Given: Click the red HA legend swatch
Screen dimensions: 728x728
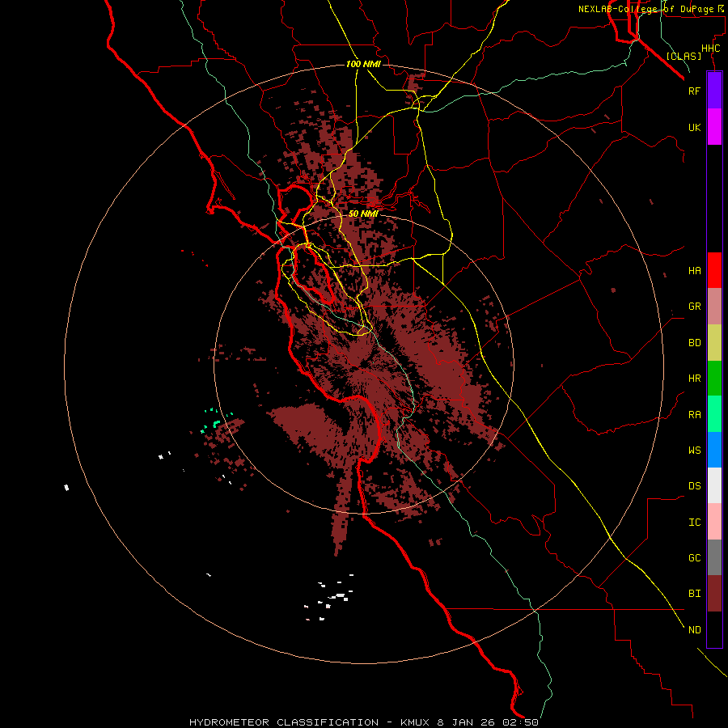Looking at the screenshot, I should [714, 270].
